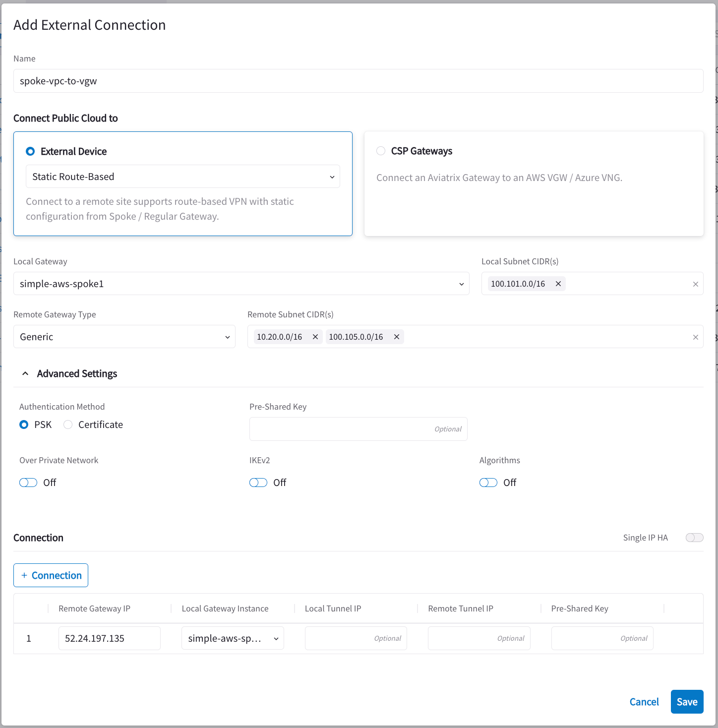Open the Remote Gateway Type dropdown
718x728 pixels.
[124, 336]
